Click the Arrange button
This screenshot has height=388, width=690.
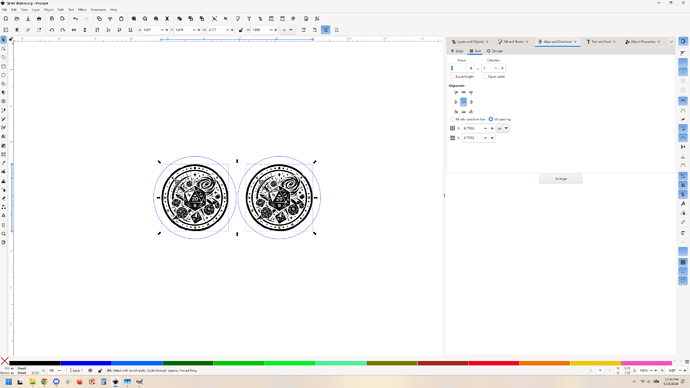[x=561, y=179]
